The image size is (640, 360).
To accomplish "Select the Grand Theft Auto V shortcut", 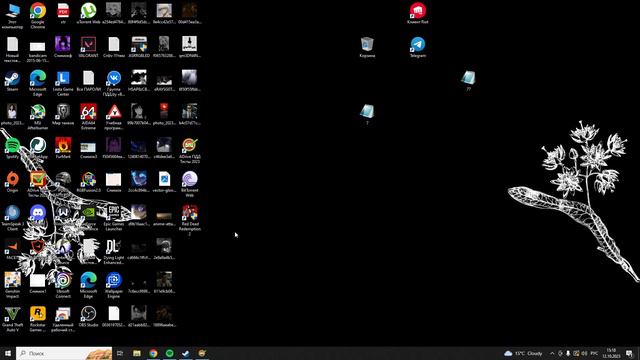I will click(12, 318).
